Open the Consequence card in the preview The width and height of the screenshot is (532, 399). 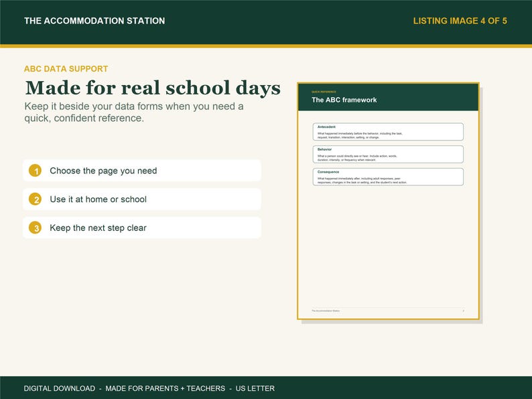[388, 177]
